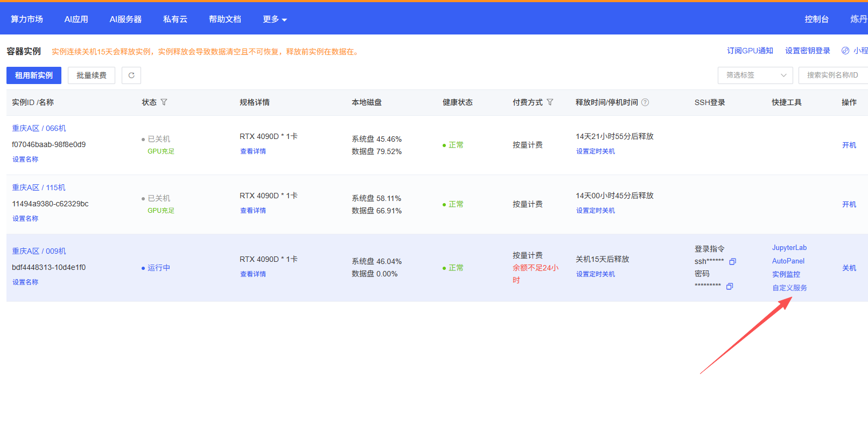
Task: Click the icon beside the 小程 link
Action: click(x=845, y=51)
